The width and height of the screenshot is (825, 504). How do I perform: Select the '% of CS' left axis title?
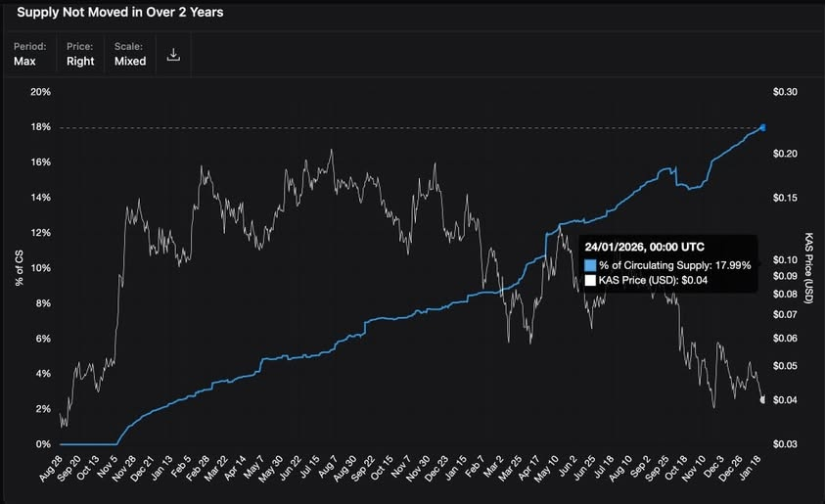(20, 268)
